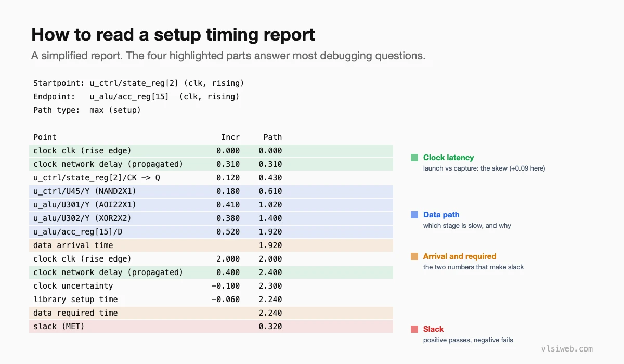Select the Startpoint u_ctrl/state_reg[2] line

138,83
